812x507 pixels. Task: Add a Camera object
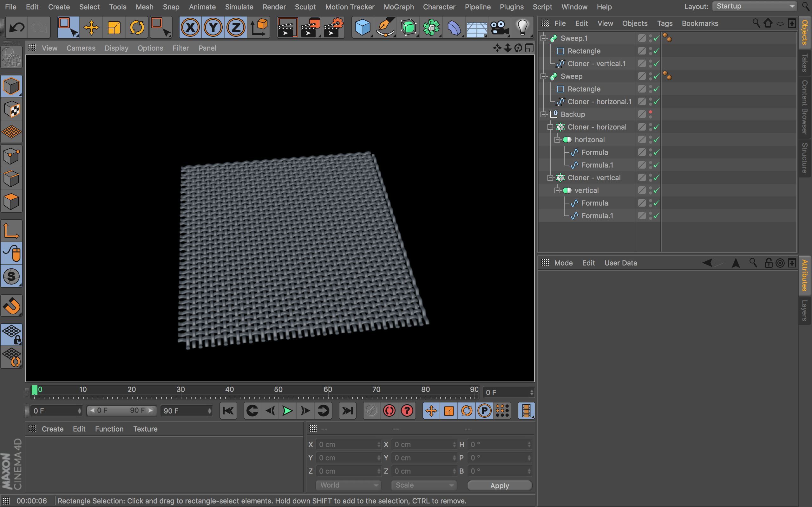tap(499, 28)
